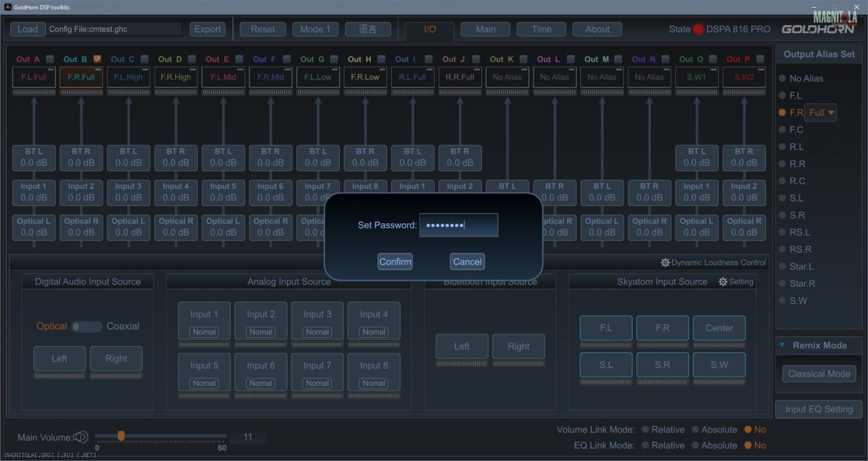Click the GoldHorn app icon in title bar

pyautogui.click(x=8, y=7)
